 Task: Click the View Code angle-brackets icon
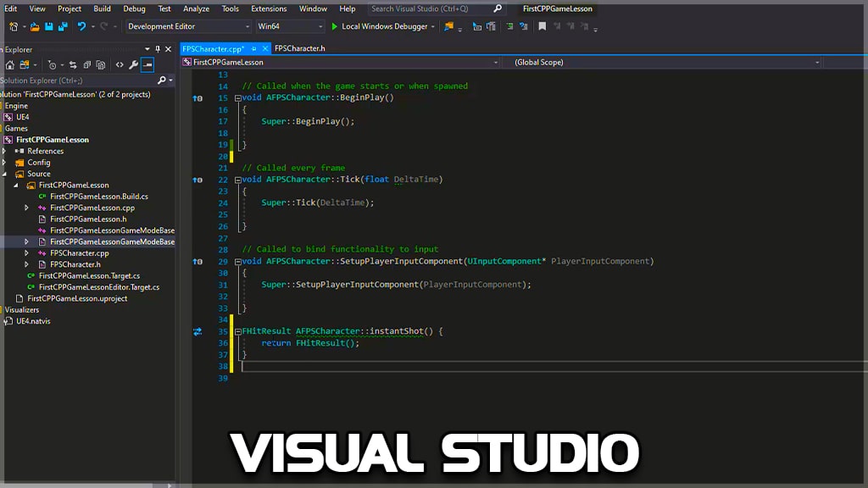pyautogui.click(x=120, y=64)
